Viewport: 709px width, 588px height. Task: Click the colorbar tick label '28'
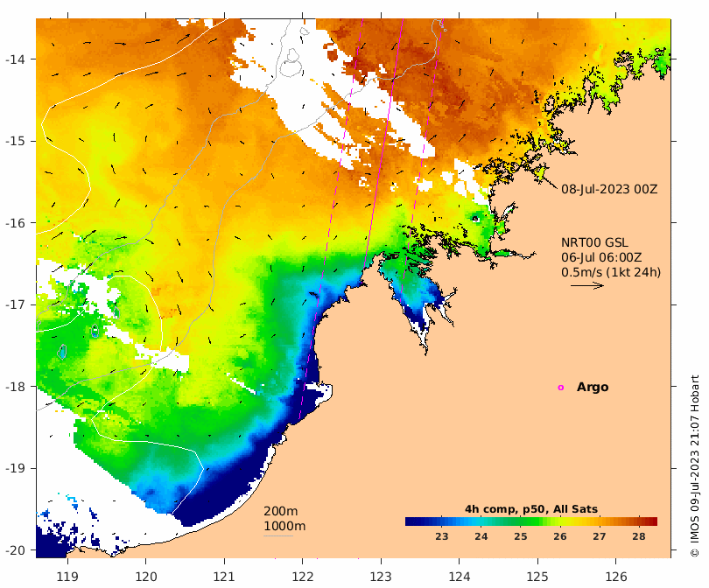click(x=638, y=536)
